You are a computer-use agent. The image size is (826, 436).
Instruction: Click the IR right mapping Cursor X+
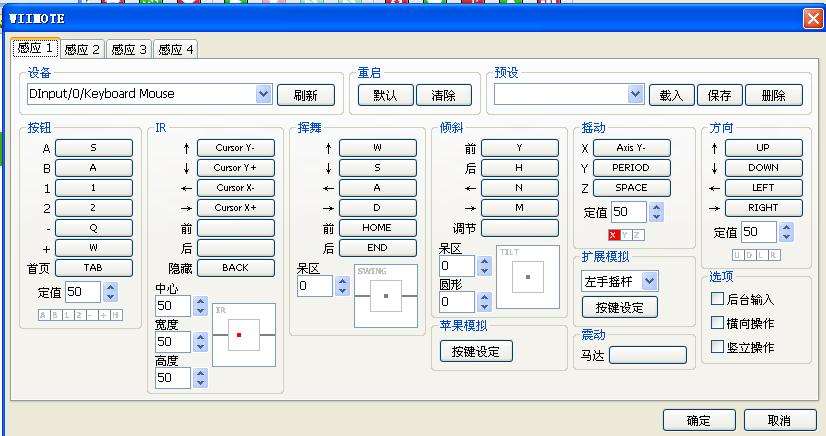pos(235,208)
